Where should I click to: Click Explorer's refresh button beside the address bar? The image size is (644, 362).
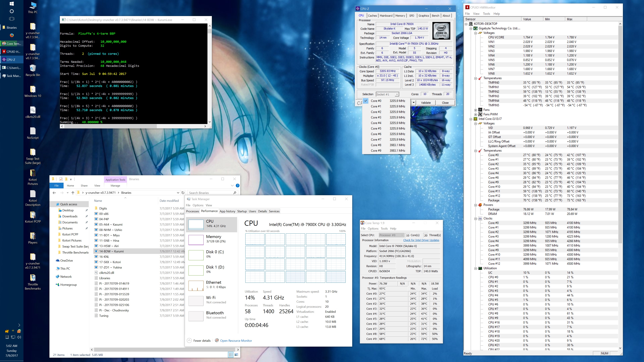(x=183, y=193)
